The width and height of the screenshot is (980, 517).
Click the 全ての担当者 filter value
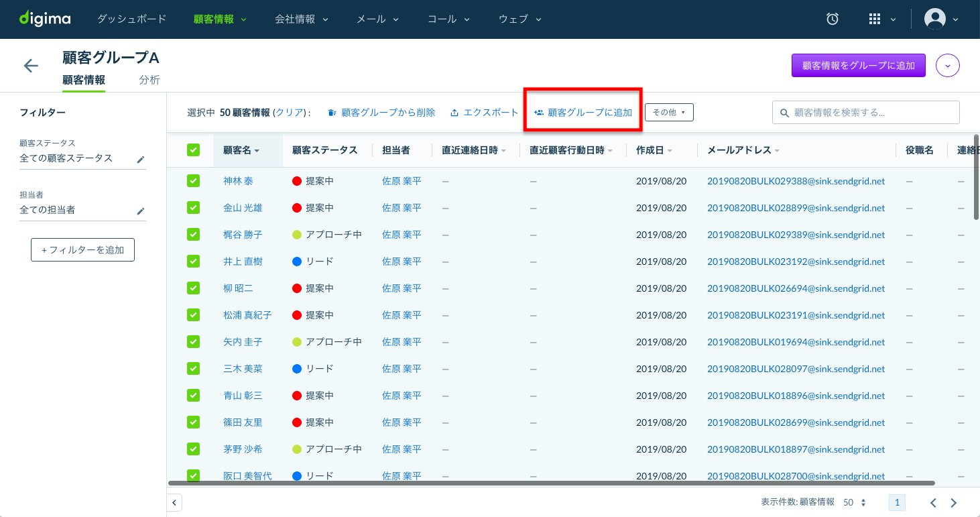point(48,210)
